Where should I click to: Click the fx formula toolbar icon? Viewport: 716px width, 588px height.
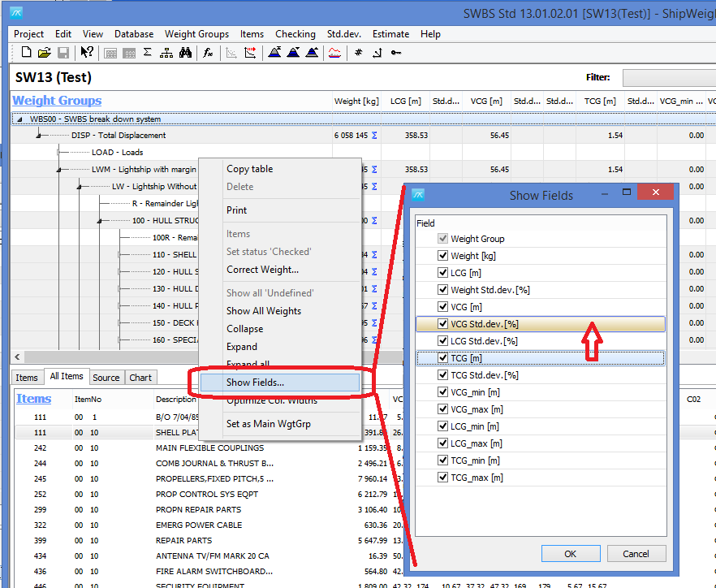click(x=208, y=53)
